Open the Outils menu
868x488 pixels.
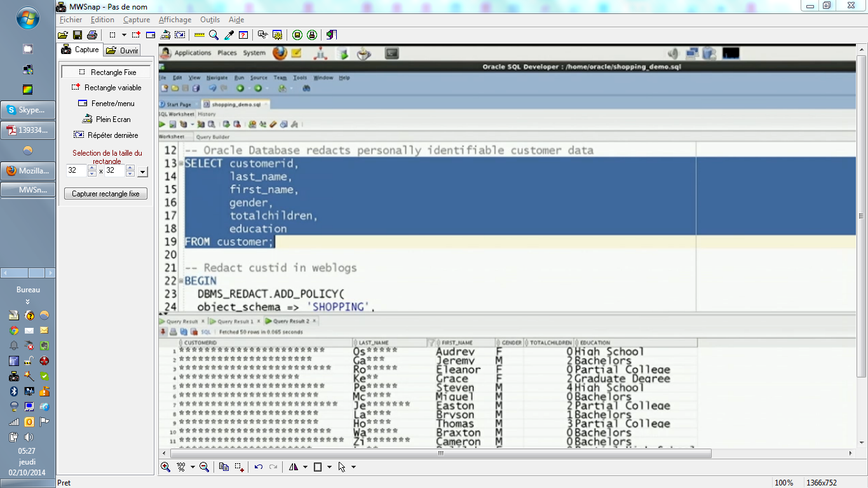[x=210, y=20]
